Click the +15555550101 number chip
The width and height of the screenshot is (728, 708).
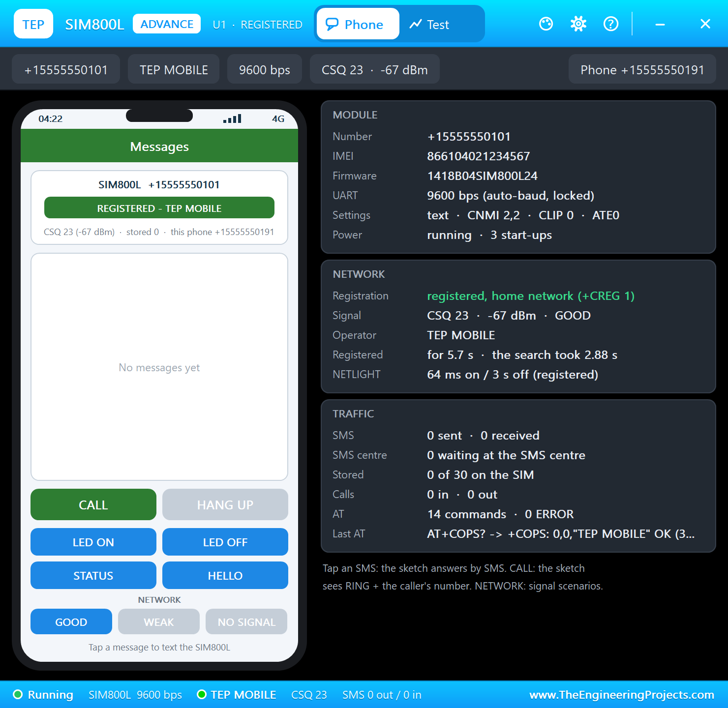pyautogui.click(x=66, y=69)
